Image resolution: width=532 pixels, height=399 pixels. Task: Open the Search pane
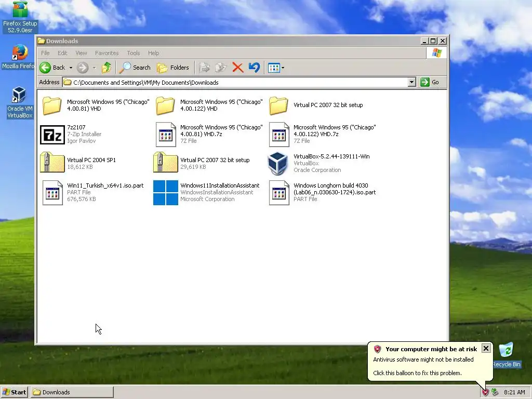point(135,68)
